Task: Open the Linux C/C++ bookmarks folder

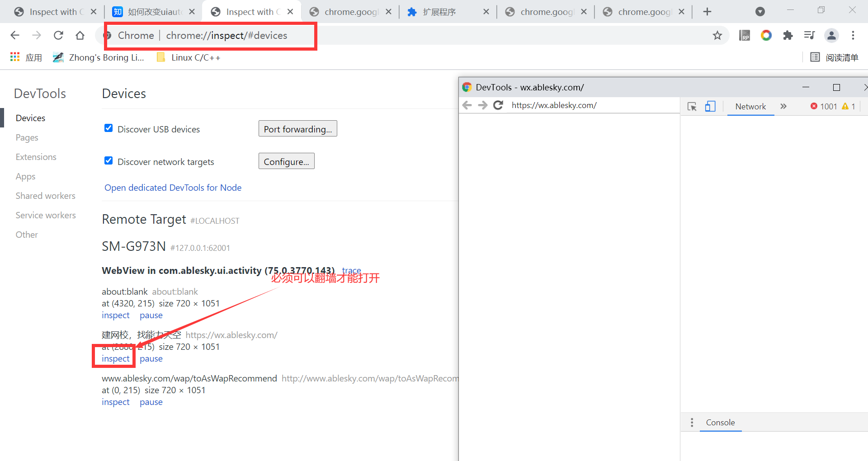Action: click(x=189, y=57)
